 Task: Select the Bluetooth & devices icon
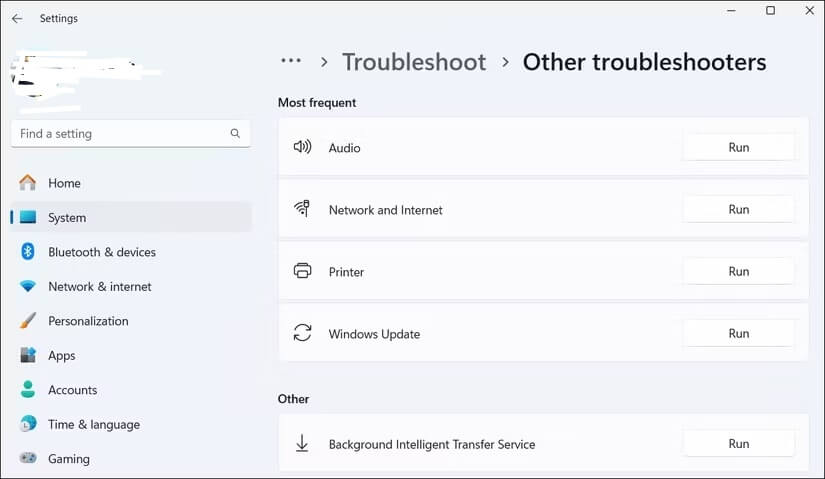tap(28, 252)
